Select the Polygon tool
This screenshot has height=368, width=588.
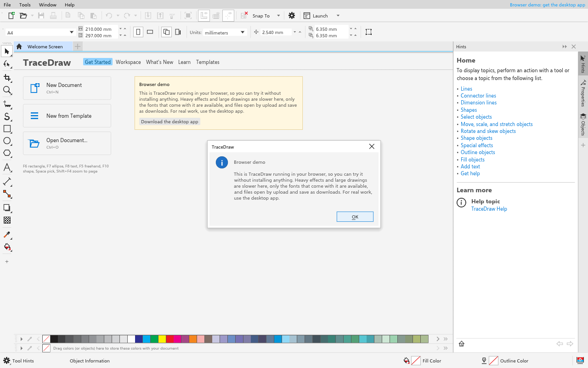coord(7,153)
